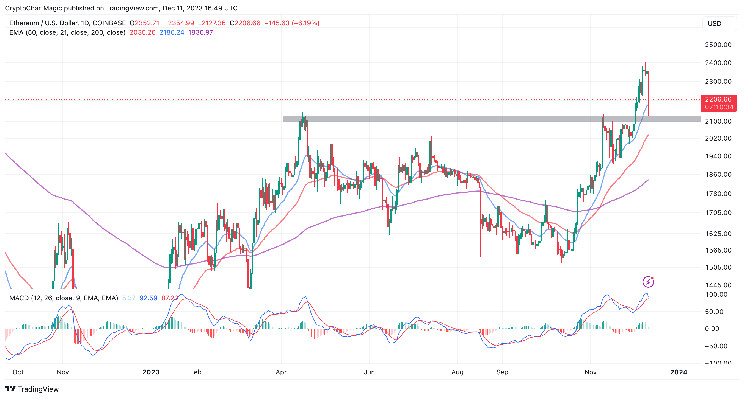Image resolution: width=745 pixels, height=399 pixels.
Task: Click the 2020.00 price axis label
Action: click(x=718, y=138)
